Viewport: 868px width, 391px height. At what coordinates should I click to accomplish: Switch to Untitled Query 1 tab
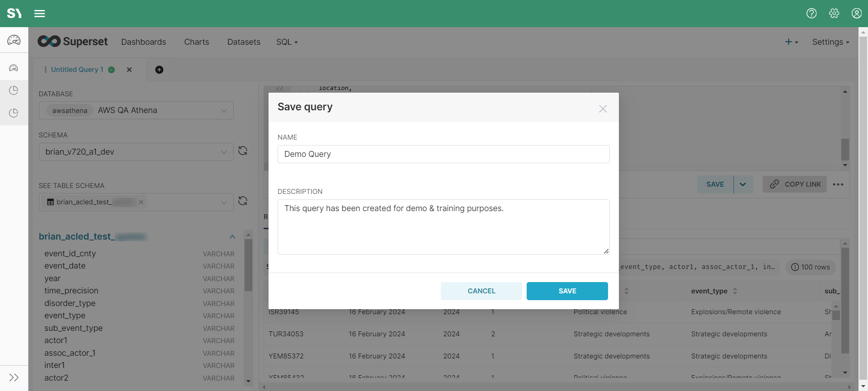pos(77,70)
